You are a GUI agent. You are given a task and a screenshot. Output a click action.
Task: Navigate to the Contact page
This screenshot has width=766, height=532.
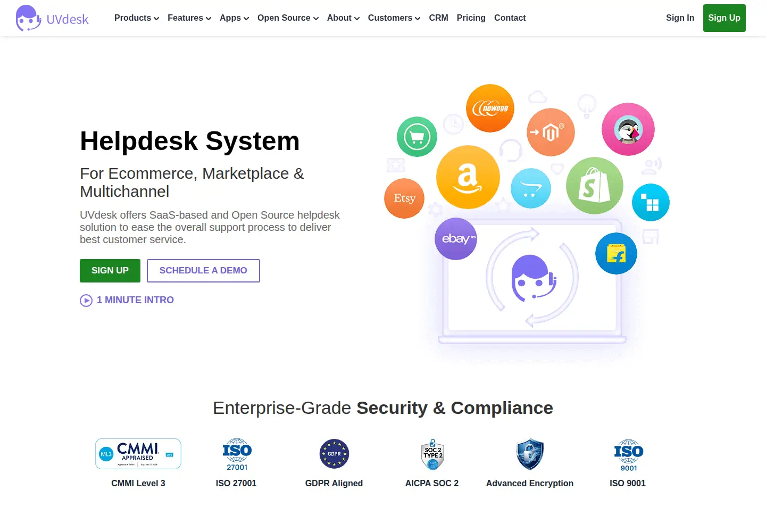pyautogui.click(x=510, y=18)
